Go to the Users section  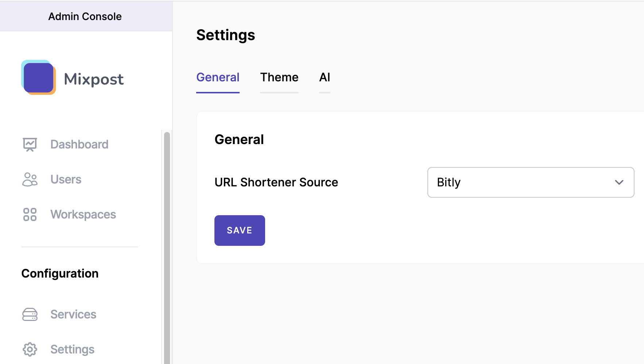coord(66,179)
